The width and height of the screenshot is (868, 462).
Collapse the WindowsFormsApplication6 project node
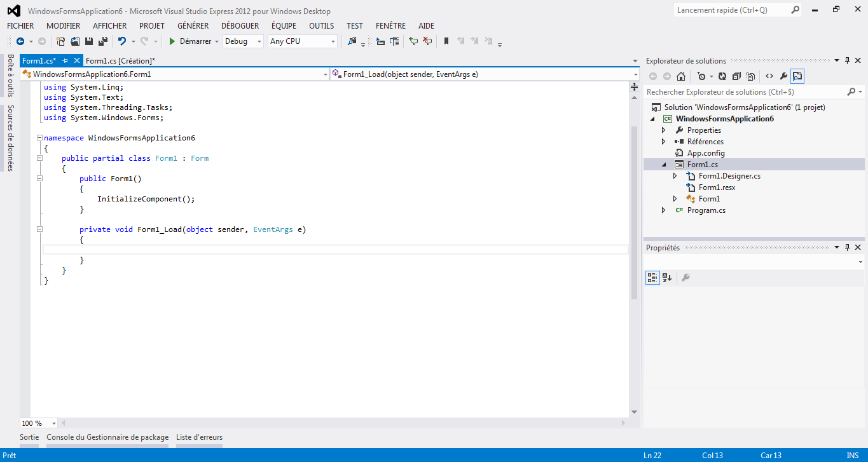click(652, 119)
